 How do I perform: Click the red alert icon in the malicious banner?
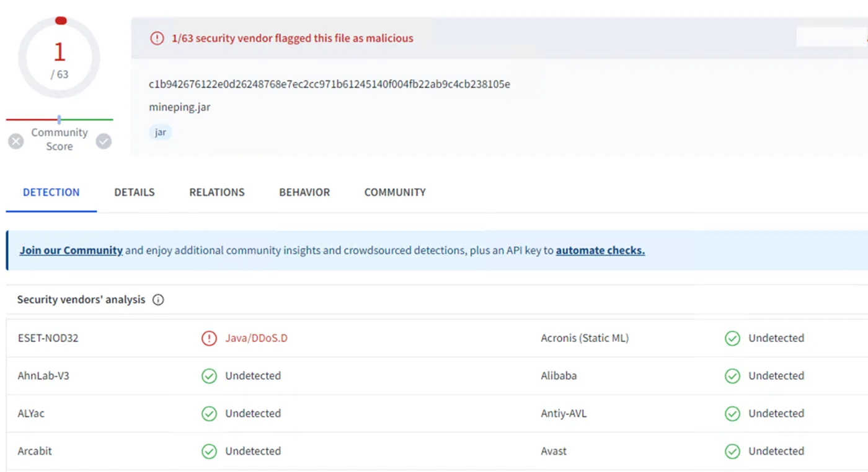pos(157,38)
